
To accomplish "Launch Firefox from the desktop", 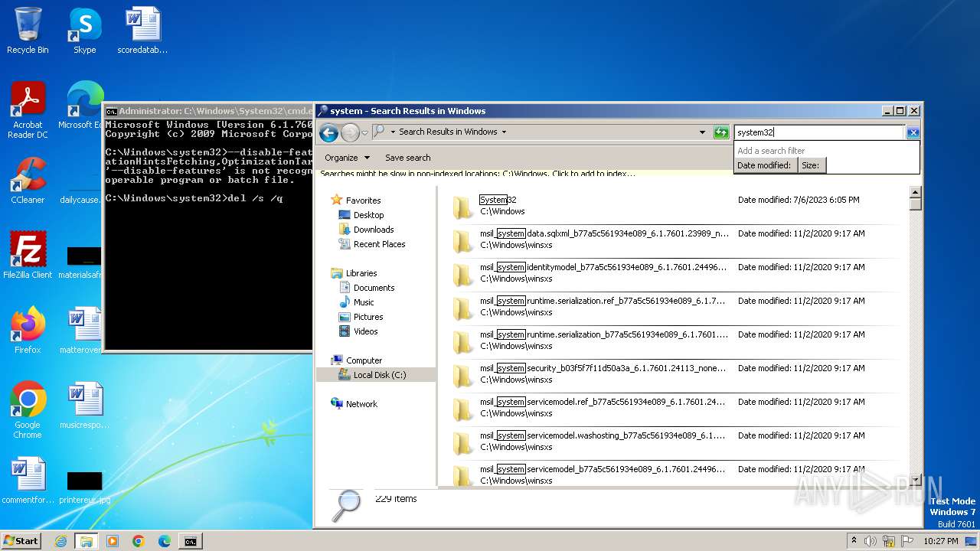I will (28, 331).
